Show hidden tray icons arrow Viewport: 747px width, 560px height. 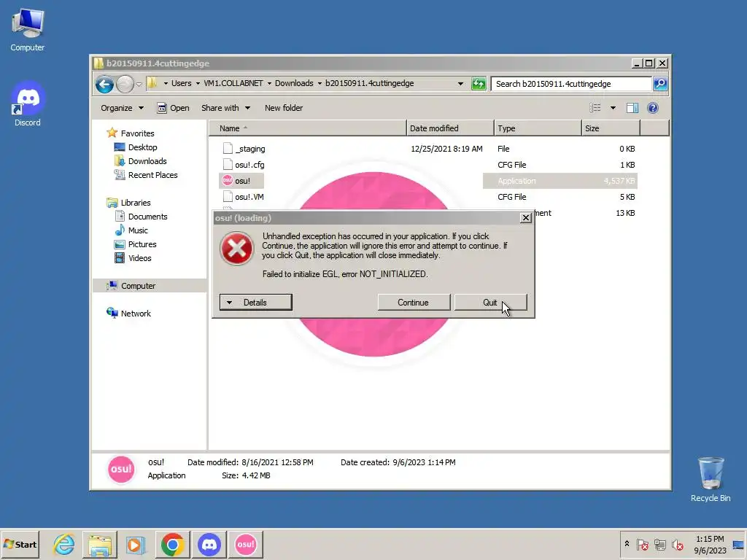point(627,544)
